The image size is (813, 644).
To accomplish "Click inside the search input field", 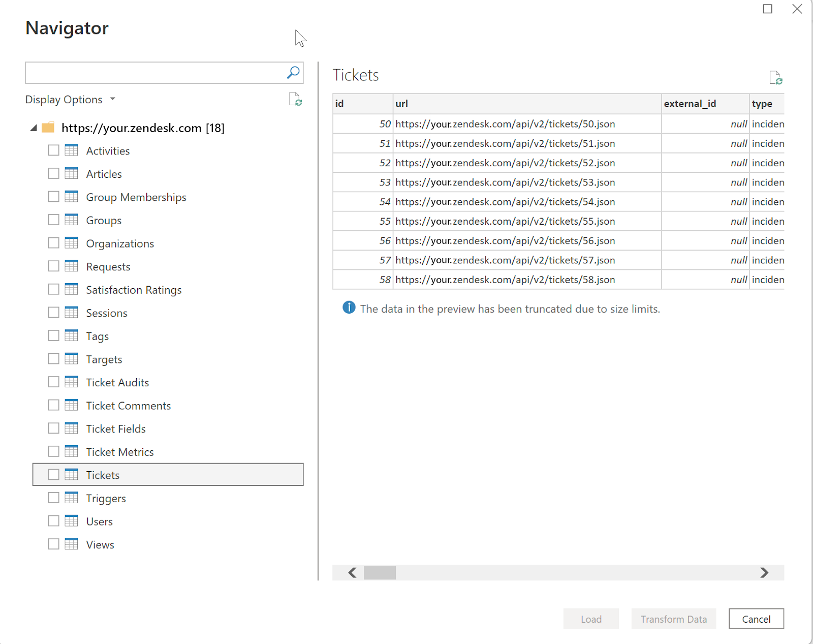I will pyautogui.click(x=152, y=73).
